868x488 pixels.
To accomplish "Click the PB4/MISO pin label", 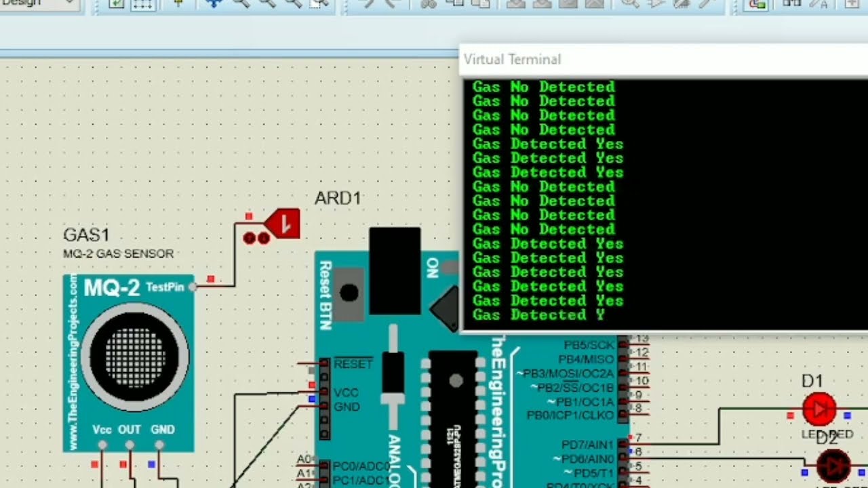I will click(586, 359).
